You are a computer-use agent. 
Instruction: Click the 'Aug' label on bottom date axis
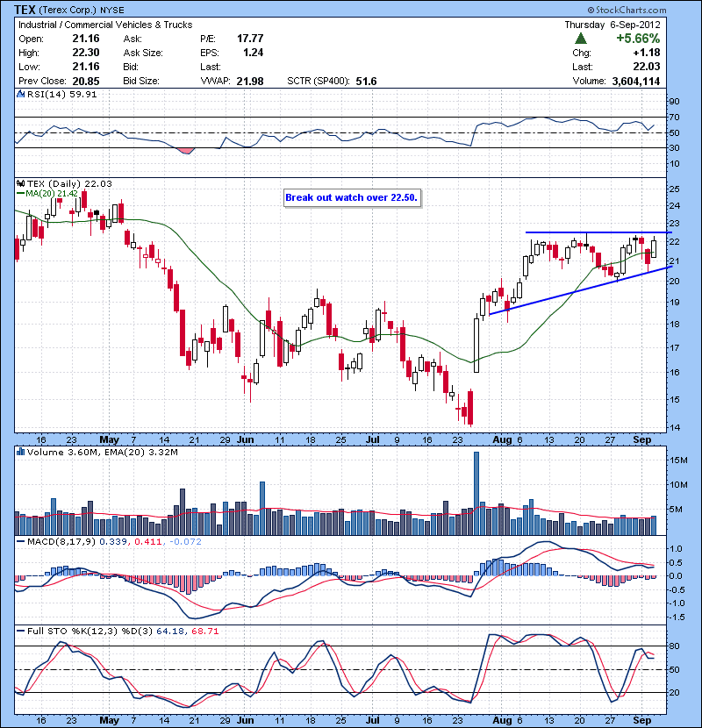coord(502,720)
